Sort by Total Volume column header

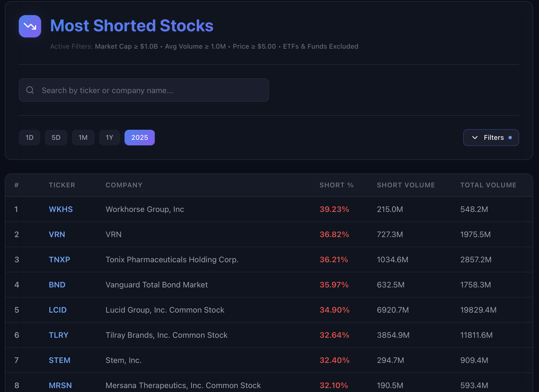tap(488, 185)
